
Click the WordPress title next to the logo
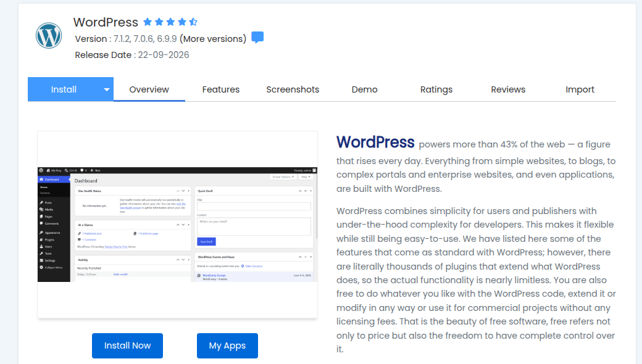click(106, 22)
